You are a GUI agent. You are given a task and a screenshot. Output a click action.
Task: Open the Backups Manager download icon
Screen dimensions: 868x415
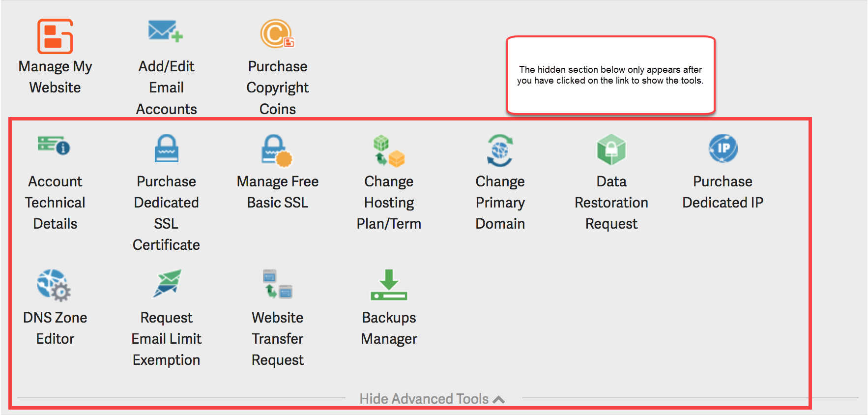tap(389, 285)
